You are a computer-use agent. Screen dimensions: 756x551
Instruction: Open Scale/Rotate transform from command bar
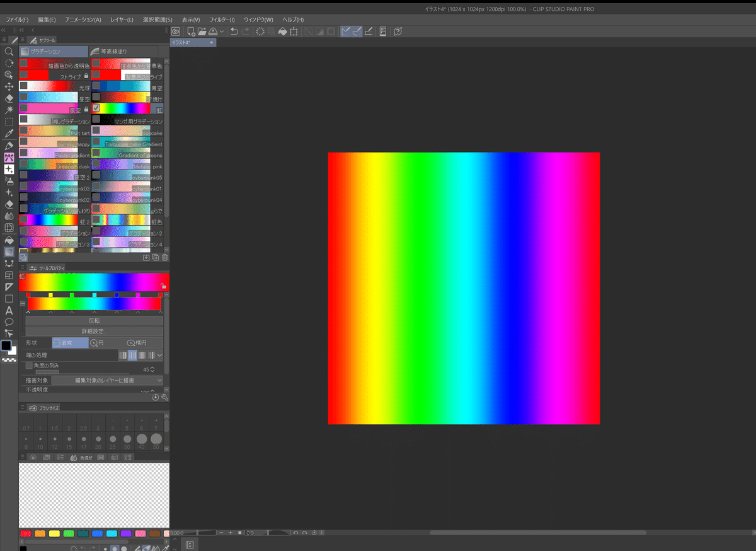294,31
